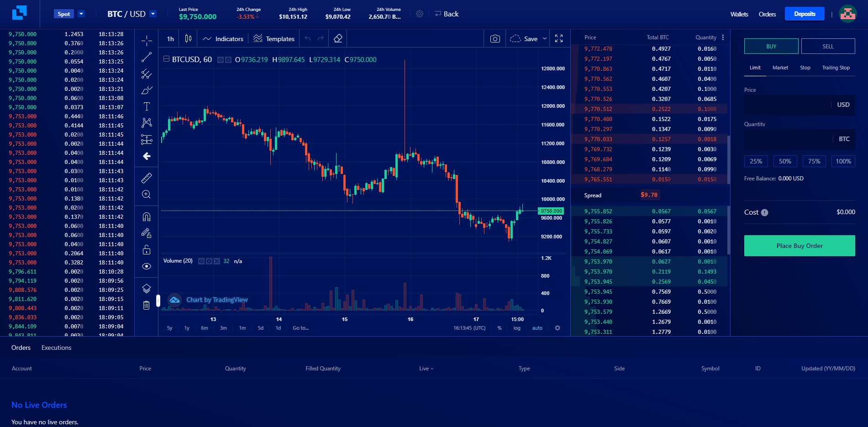
Task: Set quantity to 50% of balance
Action: click(785, 161)
